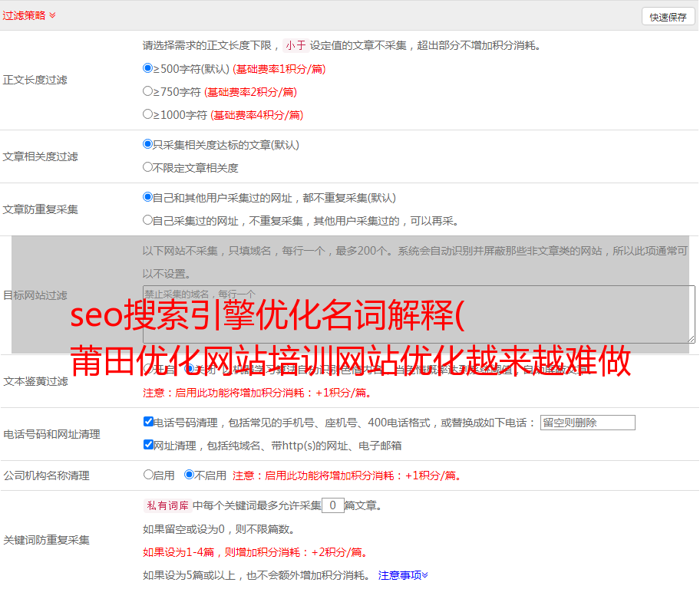Click the 电话号码和网址清理 row label
The height and width of the screenshot is (589, 700).
[51, 434]
